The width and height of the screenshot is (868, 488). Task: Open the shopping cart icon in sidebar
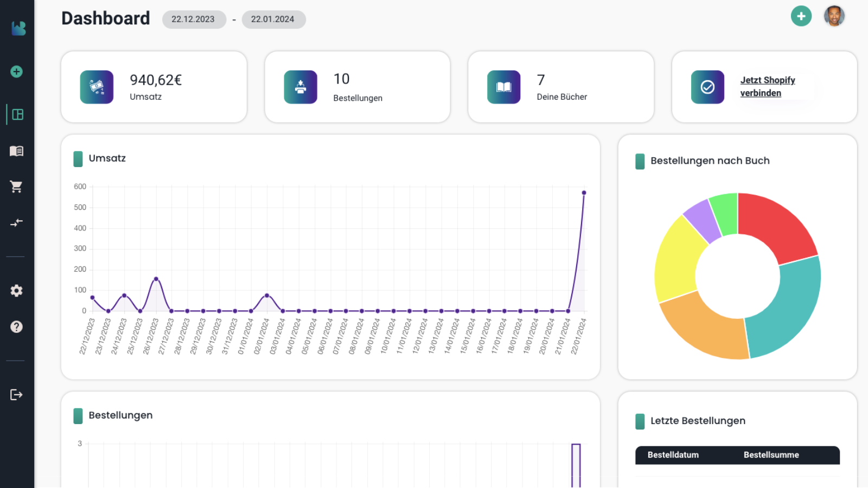[16, 187]
